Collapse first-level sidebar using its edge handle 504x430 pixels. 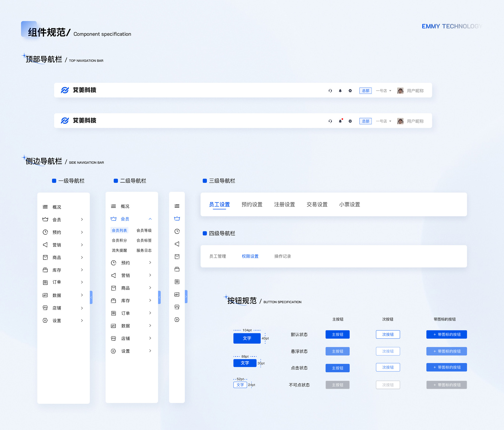[x=91, y=297]
